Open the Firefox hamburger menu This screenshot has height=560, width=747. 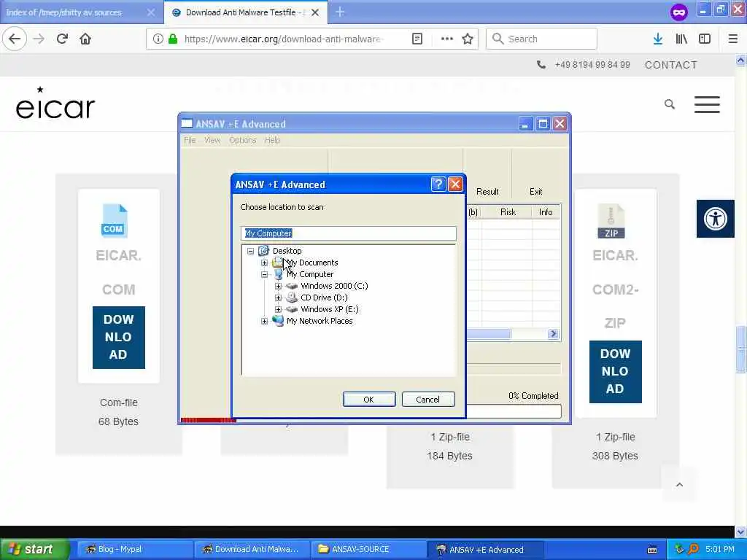click(733, 39)
